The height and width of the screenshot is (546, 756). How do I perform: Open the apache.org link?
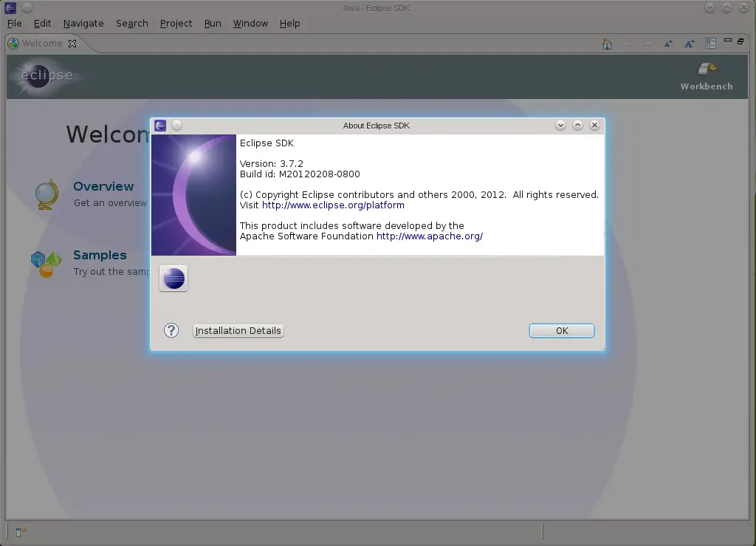[430, 236]
